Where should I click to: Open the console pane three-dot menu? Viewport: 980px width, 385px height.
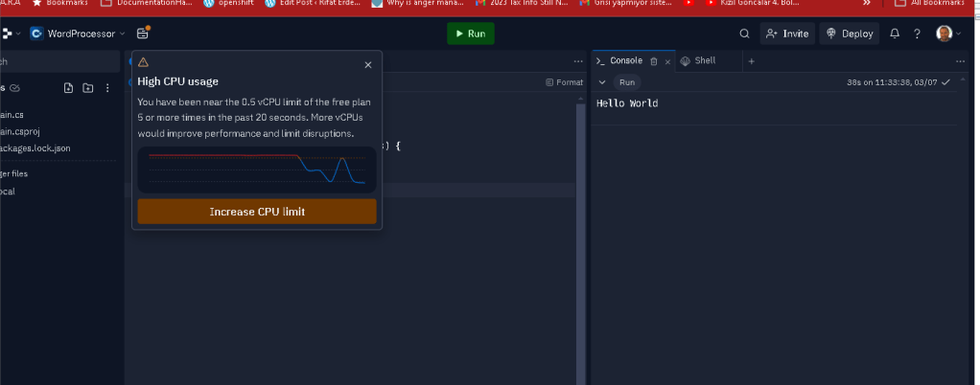click(x=961, y=61)
